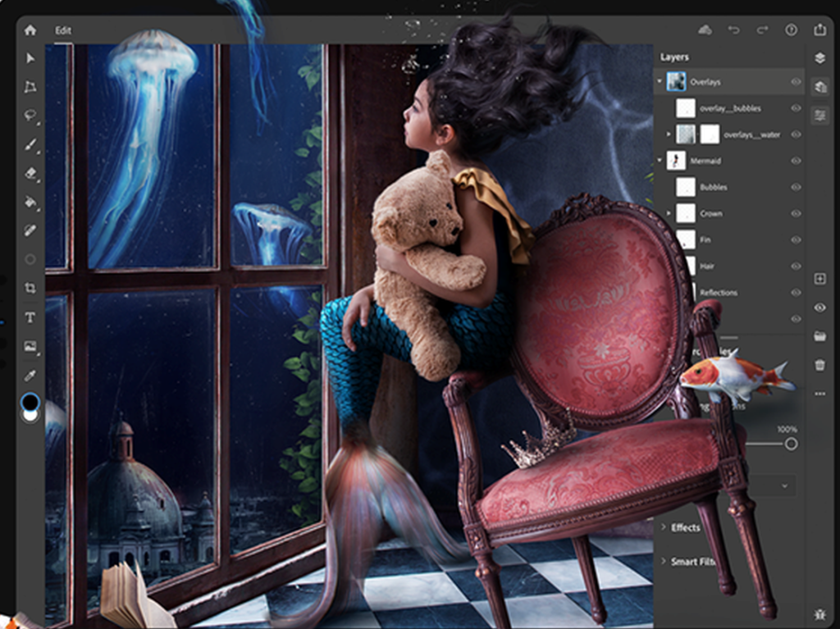Image resolution: width=840 pixels, height=629 pixels.
Task: Click the black foreground color swatch
Action: (30, 401)
